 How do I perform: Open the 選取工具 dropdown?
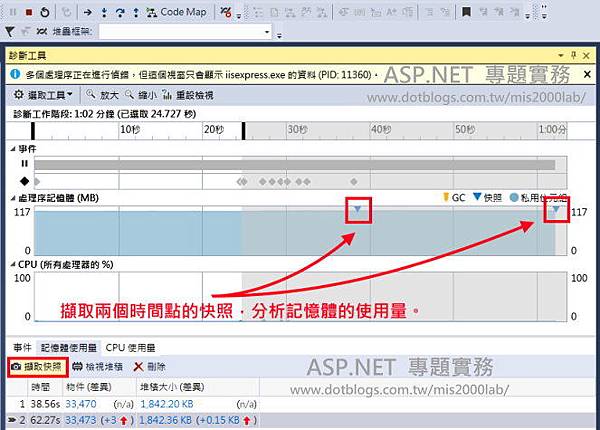coord(43,95)
